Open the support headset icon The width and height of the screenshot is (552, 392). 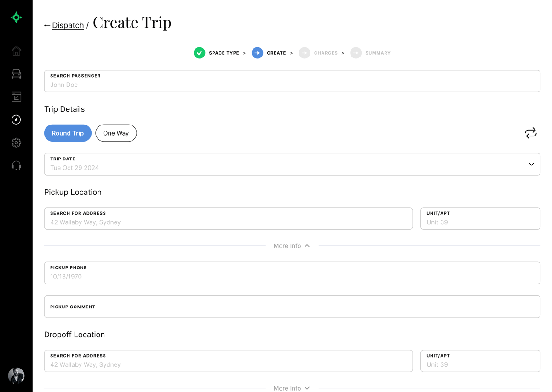pos(16,166)
